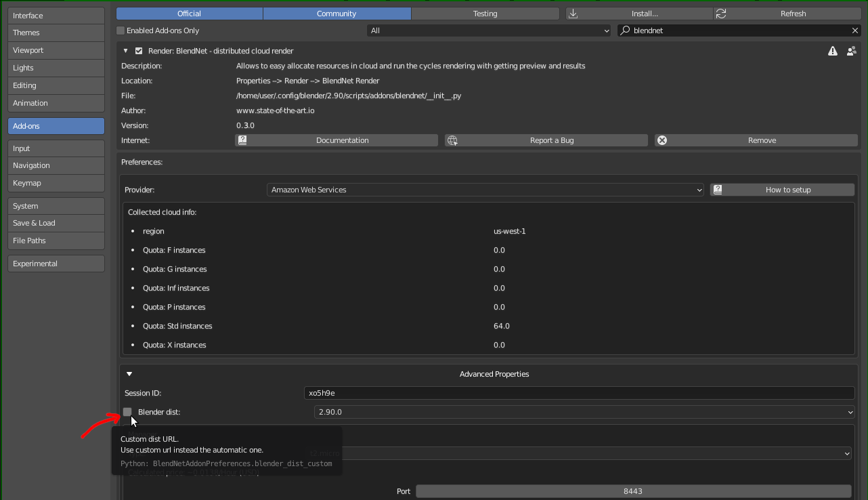The height and width of the screenshot is (500, 868).
Task: Open the Editing preferences section
Action: tap(56, 85)
